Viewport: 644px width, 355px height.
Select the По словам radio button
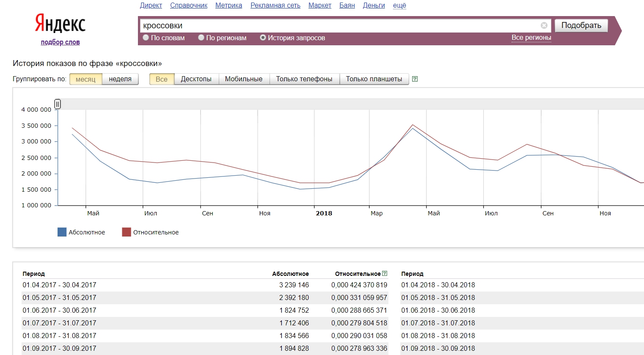[146, 38]
